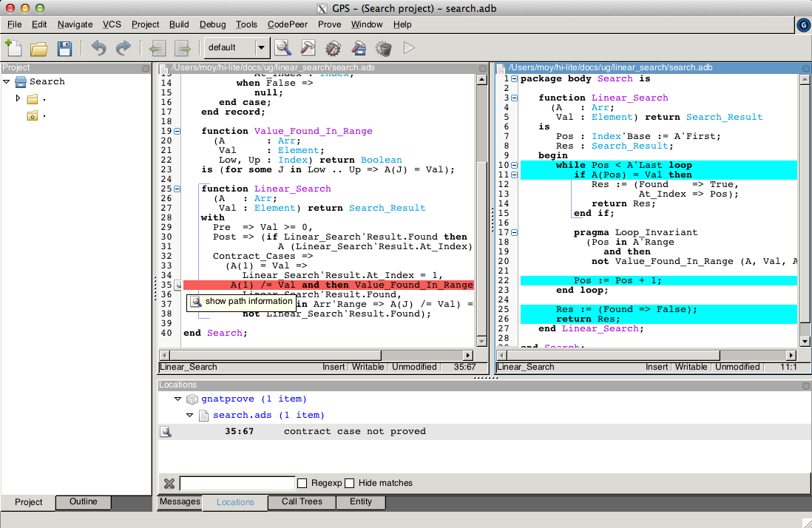
Task: Open the File menu
Action: [x=15, y=24]
